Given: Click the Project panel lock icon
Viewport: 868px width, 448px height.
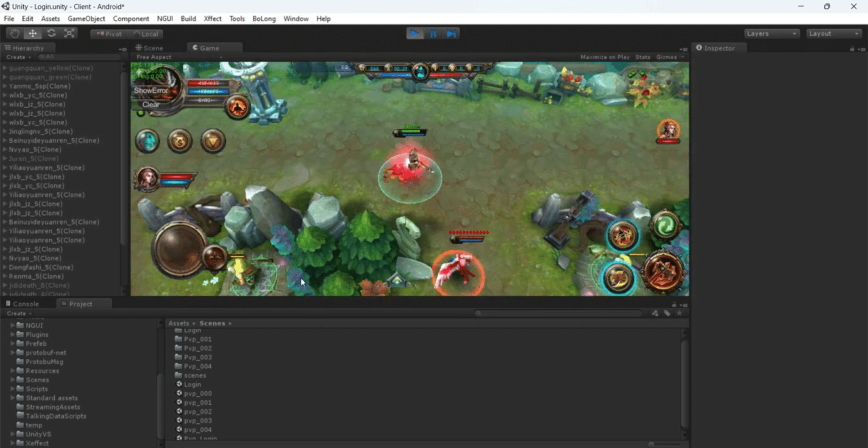Looking at the screenshot, I should coord(674,305).
